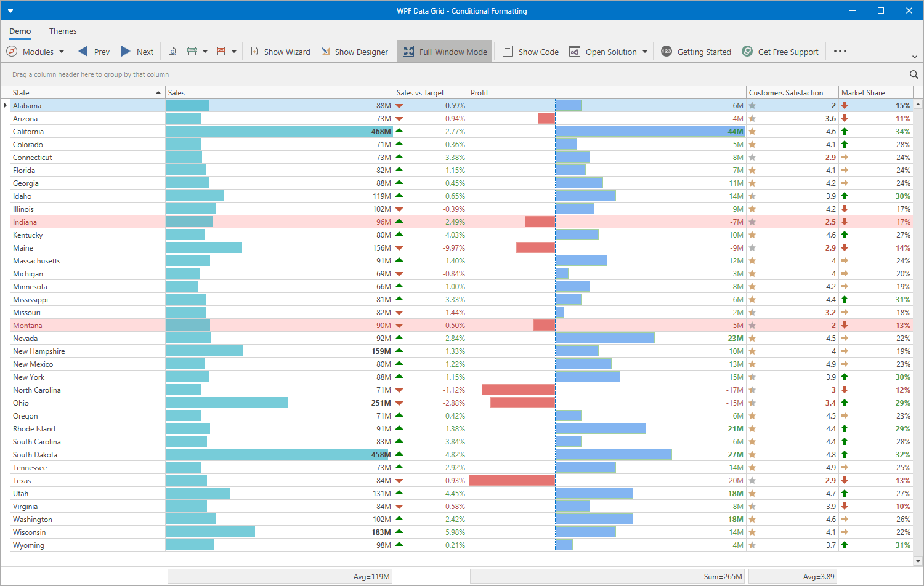Switch to the Themes tab
Viewport: 924px width, 586px height.
pos(63,31)
